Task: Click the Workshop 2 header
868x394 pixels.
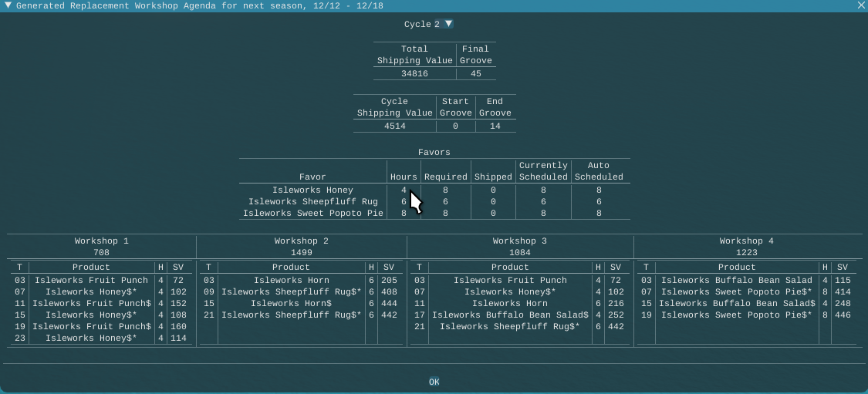Action: (x=301, y=241)
